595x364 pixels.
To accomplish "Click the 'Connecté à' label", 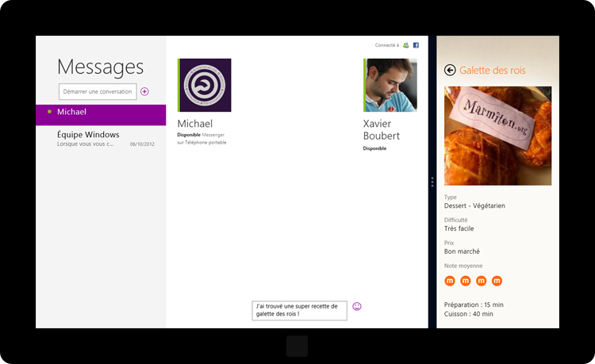I will coord(387,45).
